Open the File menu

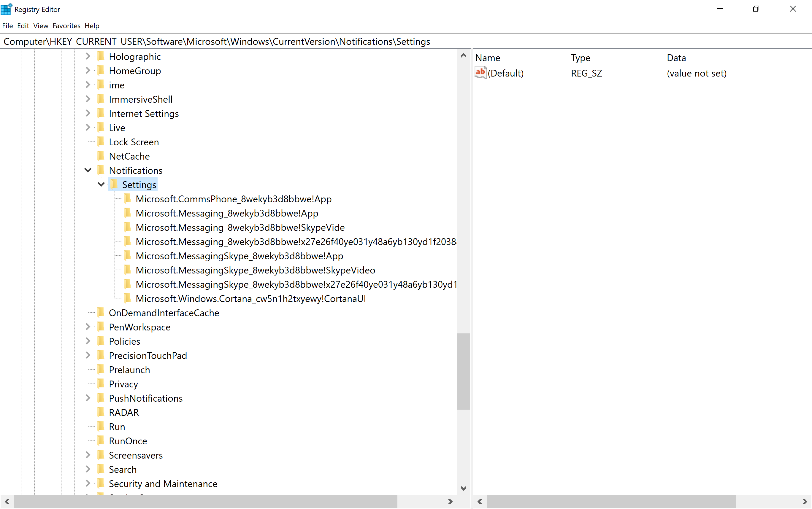pyautogui.click(x=7, y=26)
